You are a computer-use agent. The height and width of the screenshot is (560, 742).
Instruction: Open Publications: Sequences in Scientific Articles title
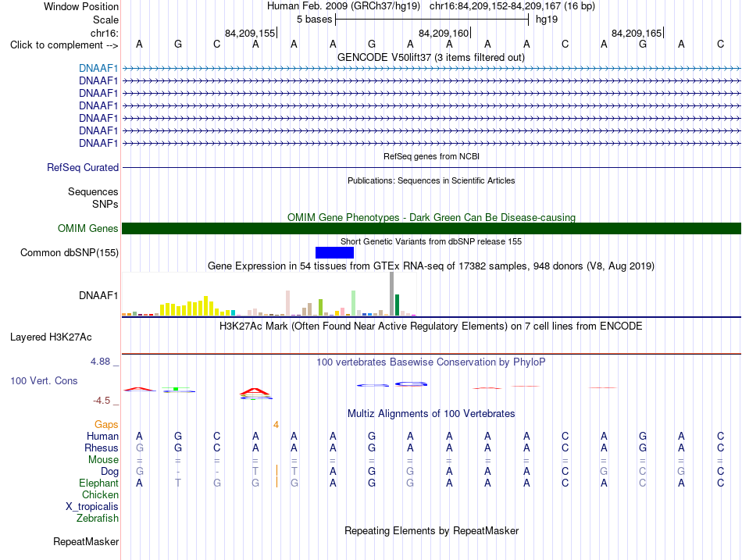pos(431,180)
